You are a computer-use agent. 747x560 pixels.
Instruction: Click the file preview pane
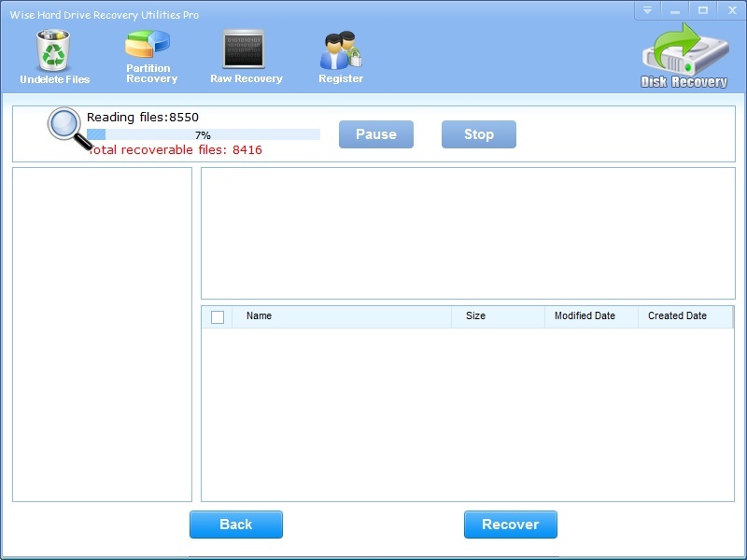468,233
